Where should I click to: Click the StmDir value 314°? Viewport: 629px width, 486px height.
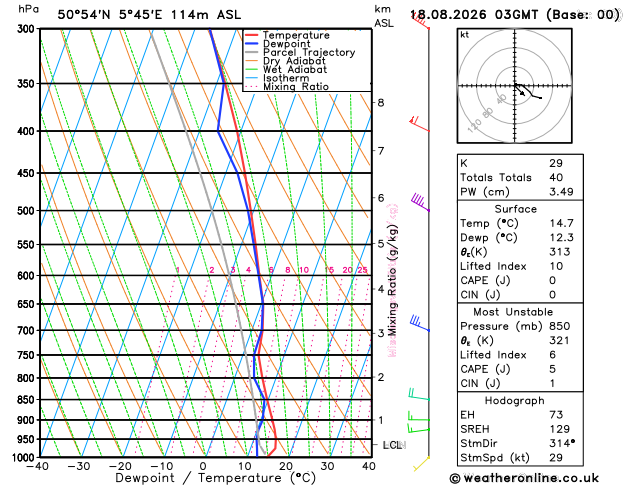point(562,443)
